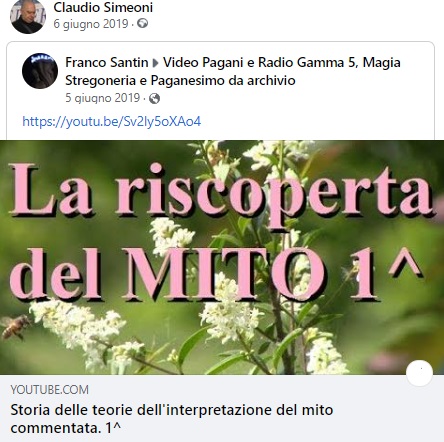
Task: Click the globe icon beside 5 giugno 2019
Action: pyautogui.click(x=154, y=99)
